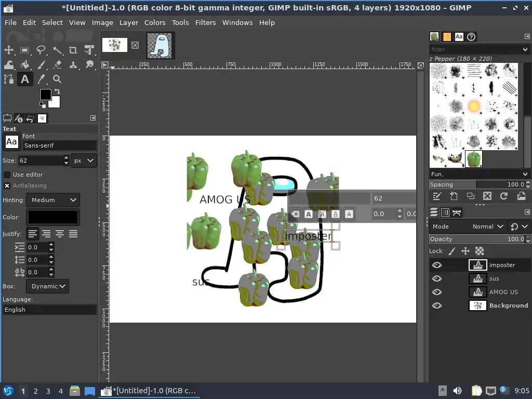This screenshot has width=532, height=399.
Task: Open brush as image
Action: coord(521,196)
